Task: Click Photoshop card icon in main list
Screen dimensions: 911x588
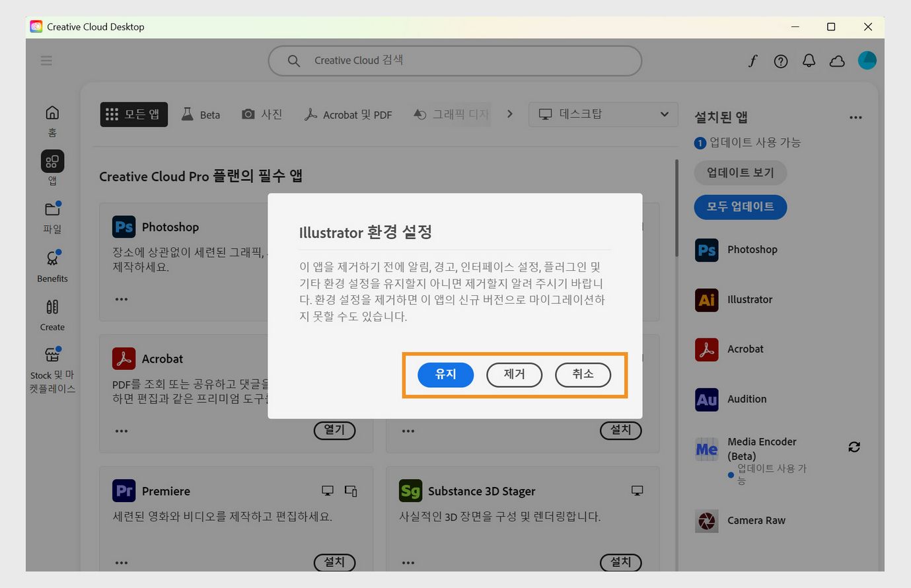Action: [124, 227]
